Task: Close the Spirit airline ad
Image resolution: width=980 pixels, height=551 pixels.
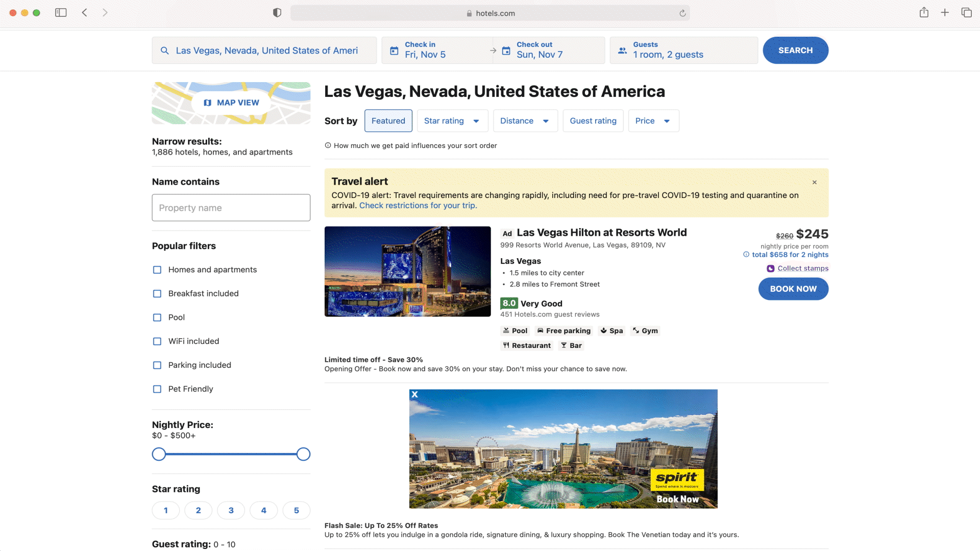Action: tap(415, 394)
